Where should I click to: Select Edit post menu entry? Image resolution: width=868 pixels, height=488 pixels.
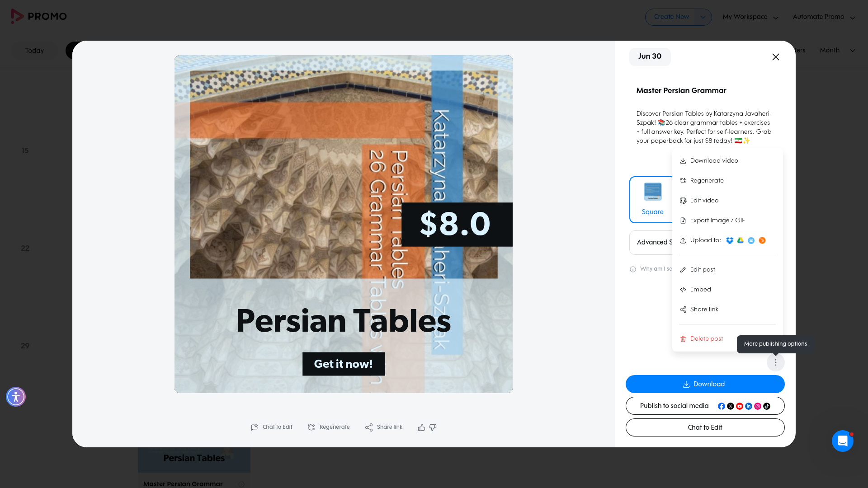[727, 270]
